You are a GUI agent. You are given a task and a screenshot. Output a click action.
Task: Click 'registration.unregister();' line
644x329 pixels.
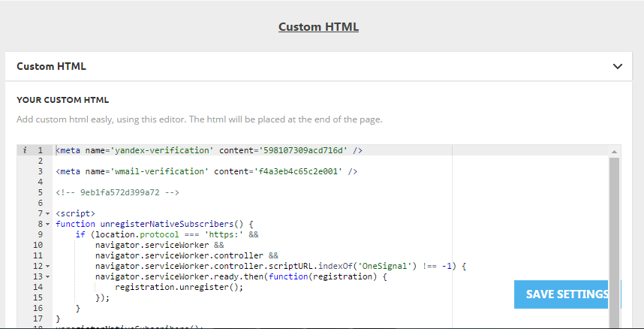(179, 287)
